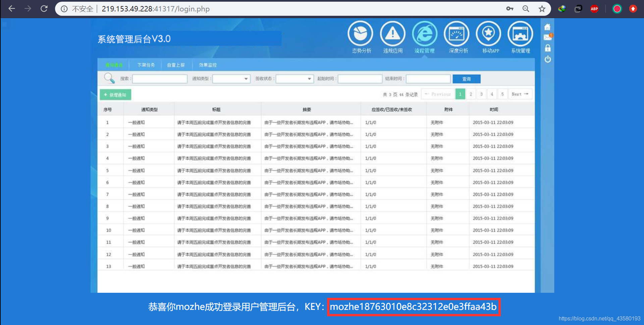Click the 系统管理后台V3.0 title

(x=134, y=39)
